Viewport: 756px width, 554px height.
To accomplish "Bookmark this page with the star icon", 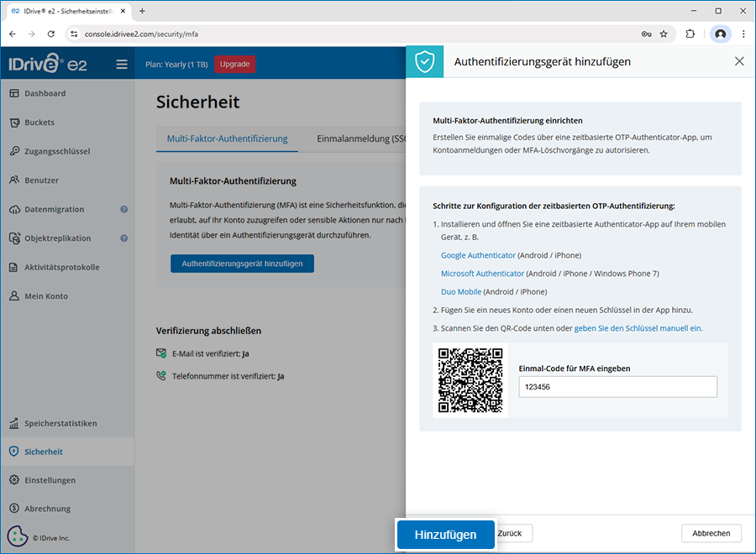I will tap(664, 34).
